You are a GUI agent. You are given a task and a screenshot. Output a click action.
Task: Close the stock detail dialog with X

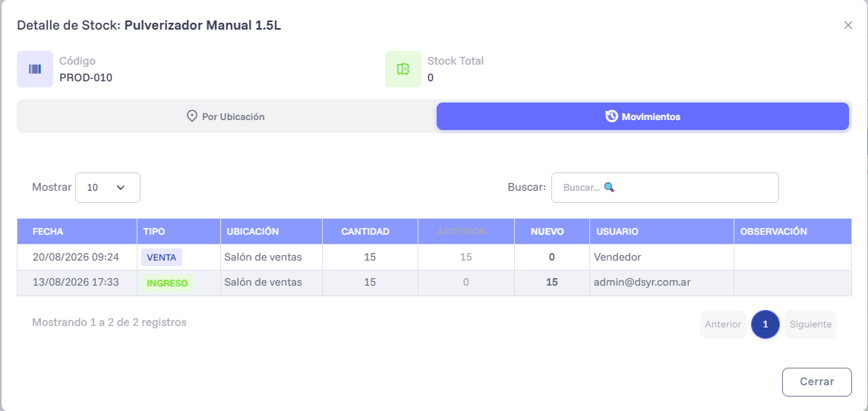pyautogui.click(x=847, y=25)
